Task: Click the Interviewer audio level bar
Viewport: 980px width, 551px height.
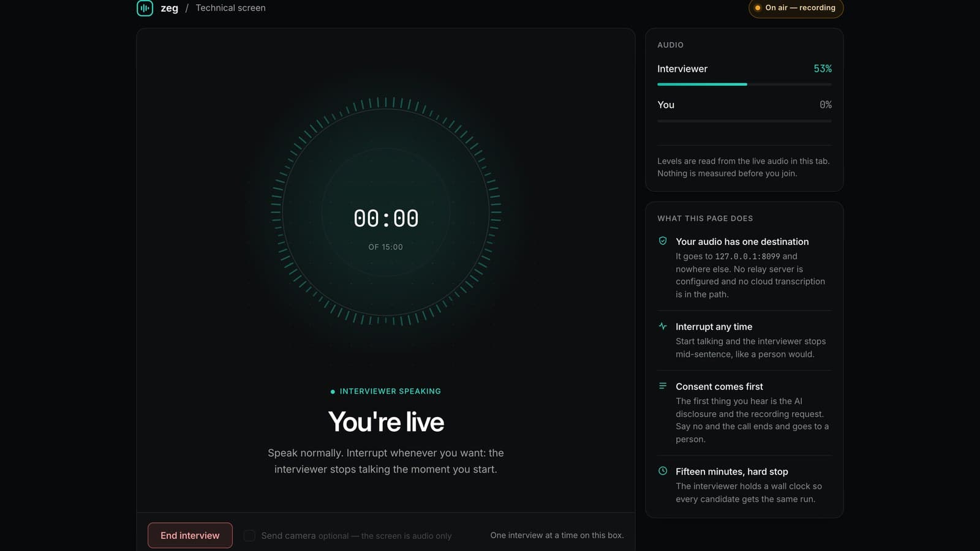Action: 744,84
